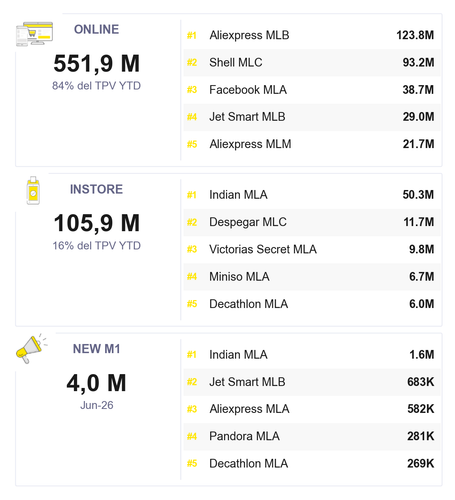Click the 9.8M value
Screen dimensions: 455x500
422,250
